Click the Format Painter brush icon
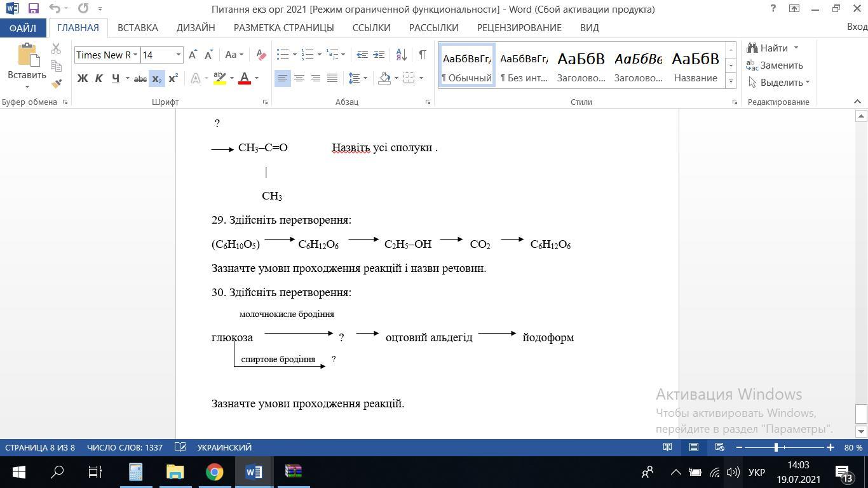Screen dimensions: 868x488 click(56, 83)
